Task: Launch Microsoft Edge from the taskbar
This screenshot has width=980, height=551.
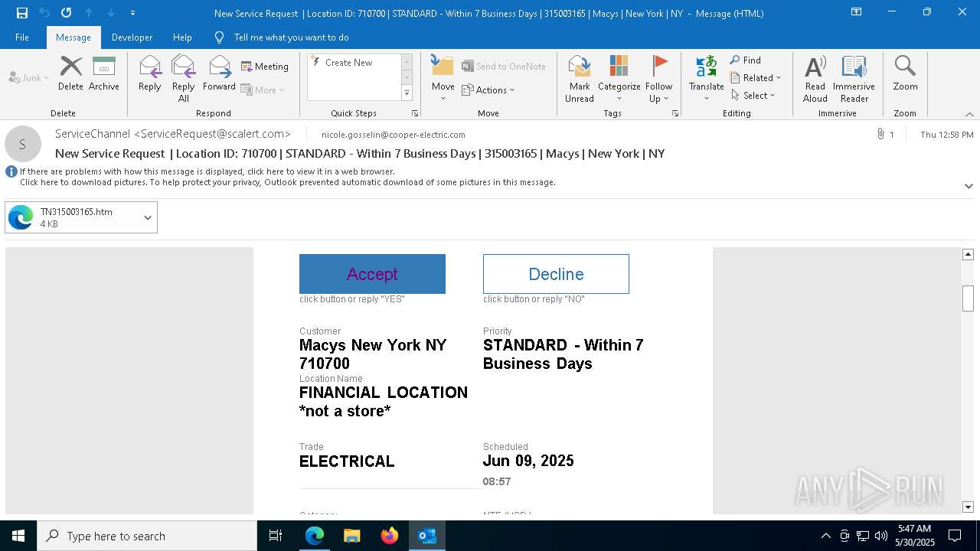Action: pos(315,536)
